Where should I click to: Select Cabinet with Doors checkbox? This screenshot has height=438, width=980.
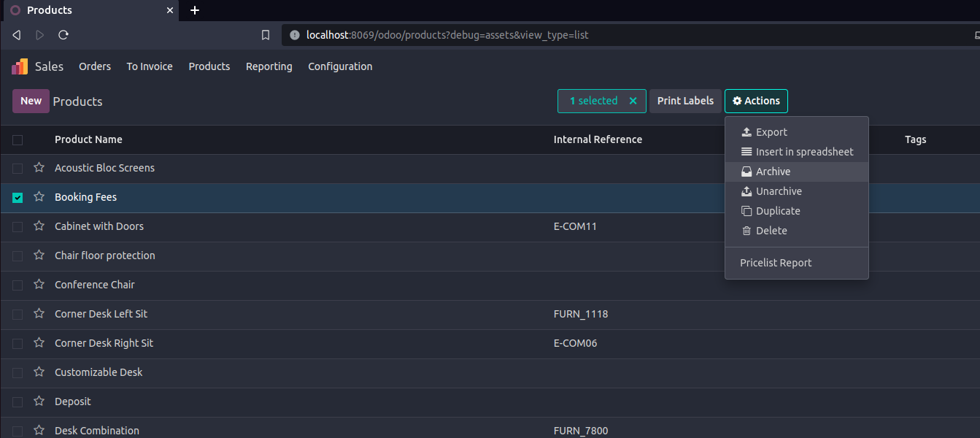click(x=18, y=227)
